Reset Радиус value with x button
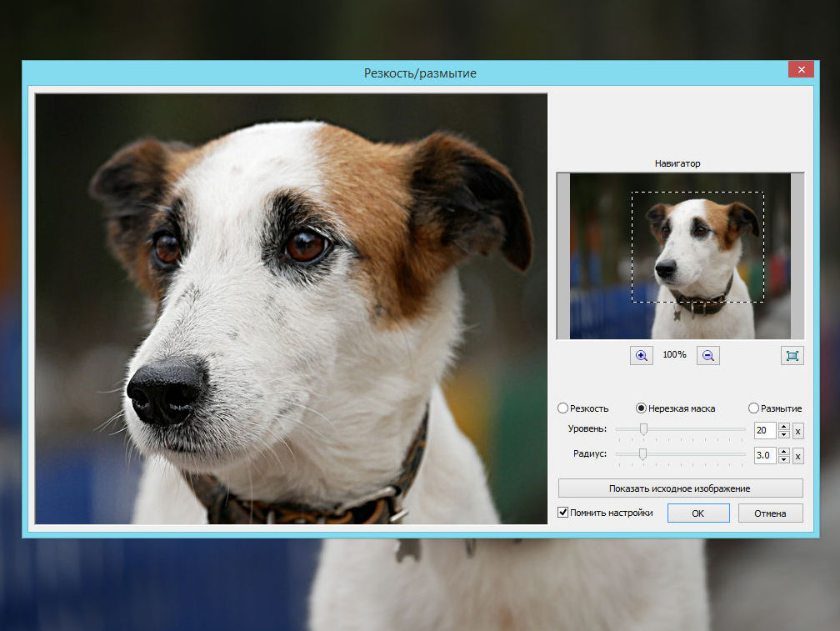Screen dimensions: 840x631 [x=797, y=456]
